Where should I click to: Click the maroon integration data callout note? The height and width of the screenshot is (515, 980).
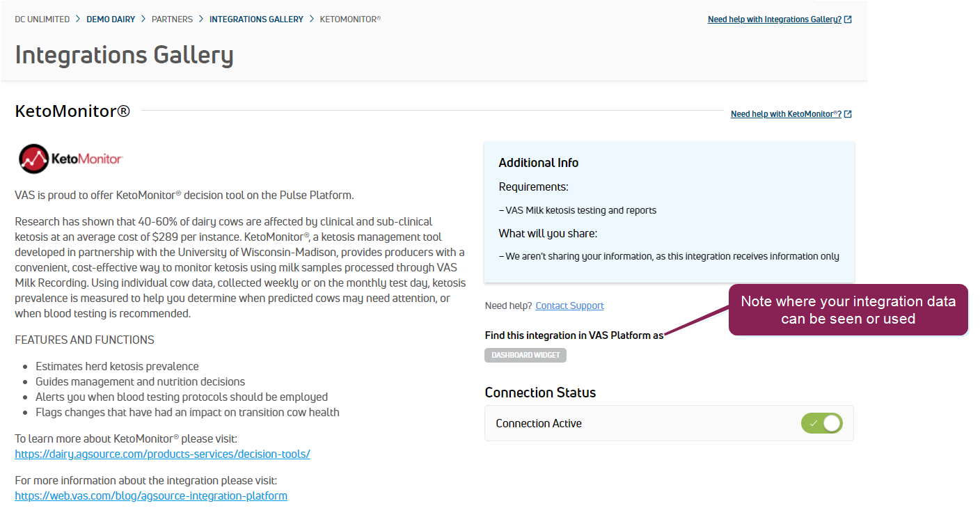848,310
